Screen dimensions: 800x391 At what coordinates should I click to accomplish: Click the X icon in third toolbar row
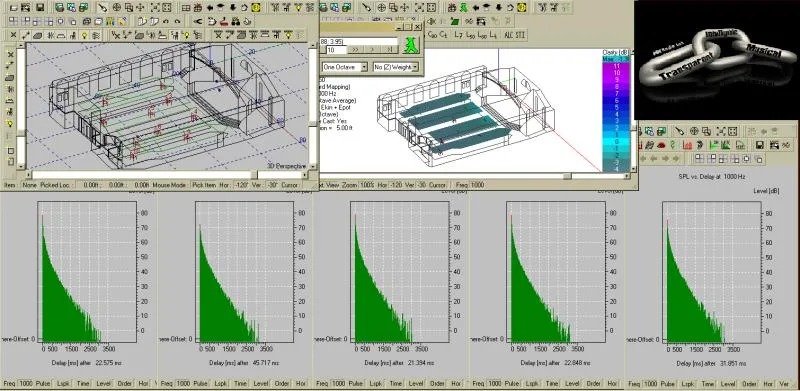point(13,35)
